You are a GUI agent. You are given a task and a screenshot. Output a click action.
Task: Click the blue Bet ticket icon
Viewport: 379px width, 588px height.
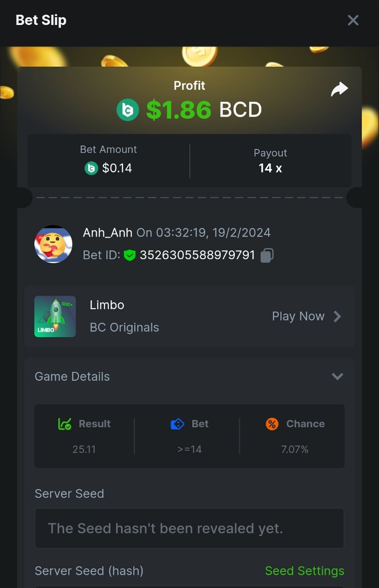[x=177, y=424]
